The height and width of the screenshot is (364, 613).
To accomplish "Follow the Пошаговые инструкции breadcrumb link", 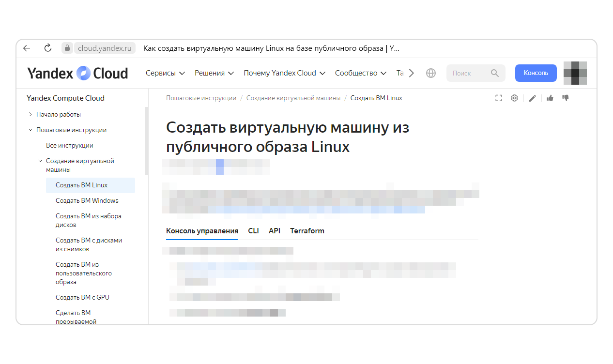I will tap(200, 98).
